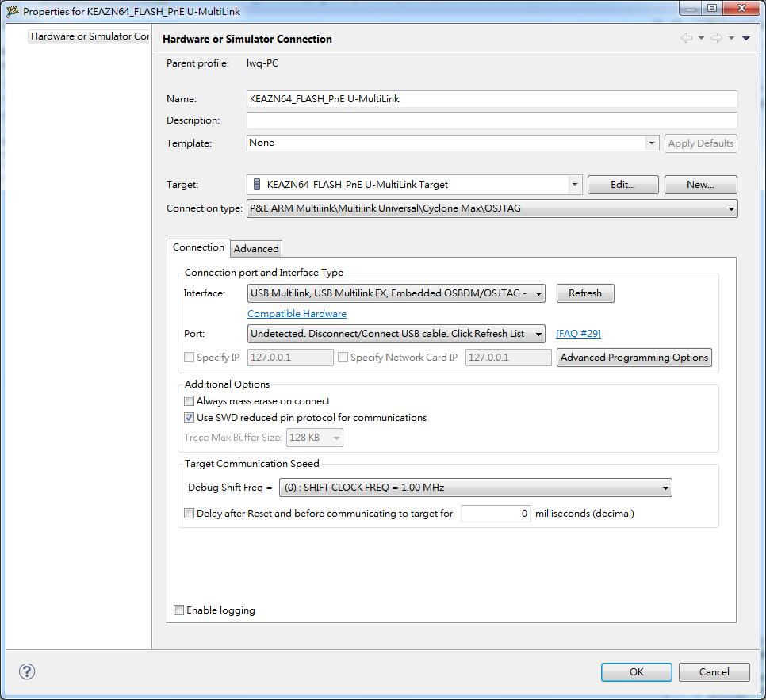Click the Cancel button
This screenshot has width=766, height=700.
[714, 672]
